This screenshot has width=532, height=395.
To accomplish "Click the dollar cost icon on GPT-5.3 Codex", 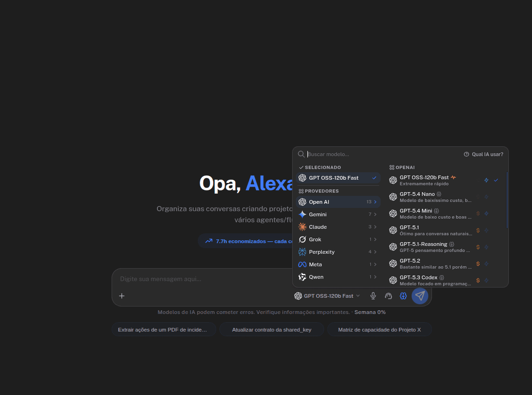I will [478, 280].
